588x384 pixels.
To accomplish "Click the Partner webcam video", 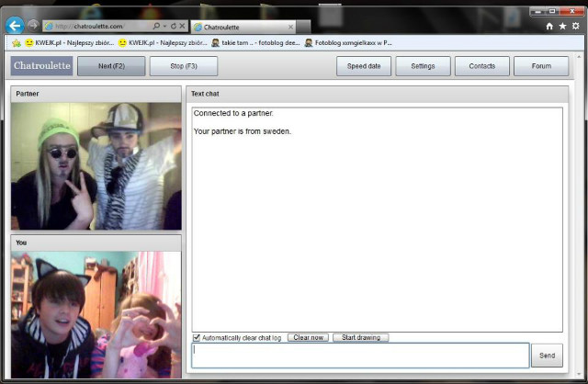I will (x=96, y=166).
